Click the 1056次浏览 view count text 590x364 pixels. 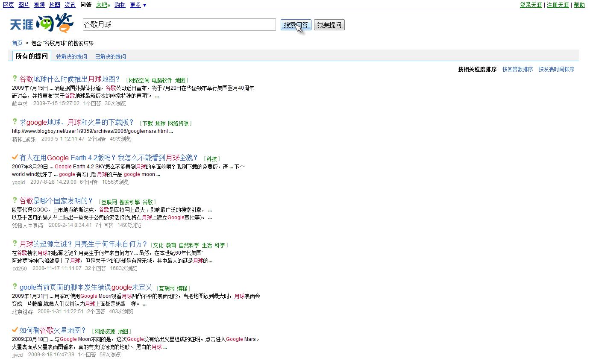click(115, 182)
